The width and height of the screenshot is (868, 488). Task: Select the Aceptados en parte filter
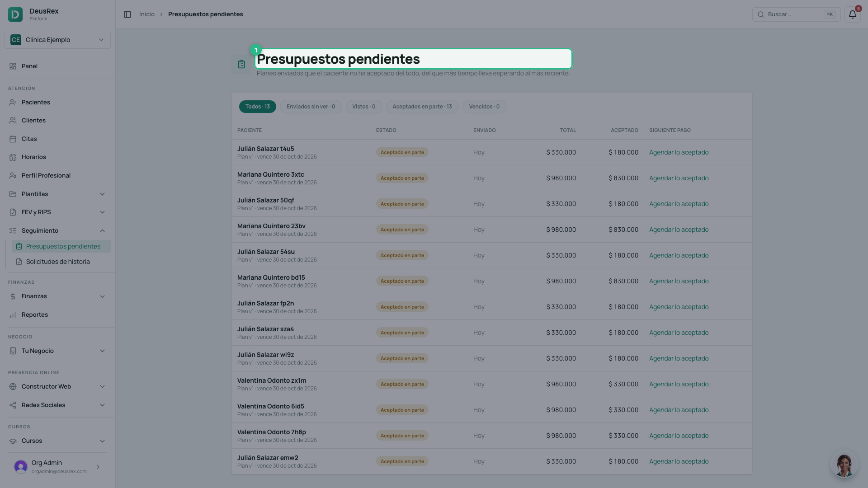click(x=422, y=107)
